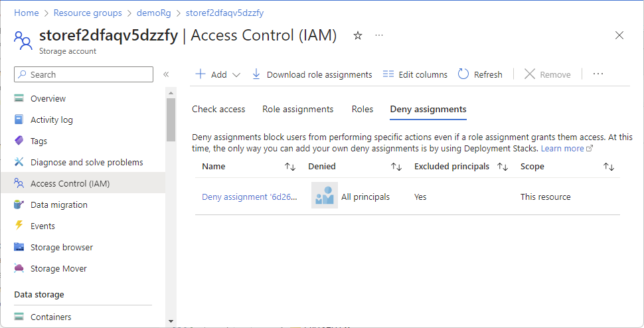Viewport: 644px width, 328px height.
Task: Switch to the Check access tab
Action: (x=218, y=109)
